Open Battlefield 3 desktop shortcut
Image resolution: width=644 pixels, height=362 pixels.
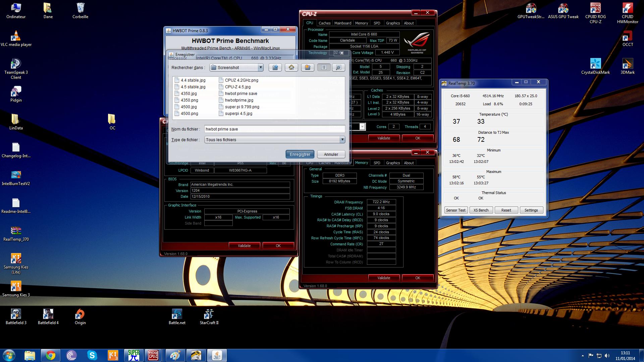pyautogui.click(x=16, y=317)
